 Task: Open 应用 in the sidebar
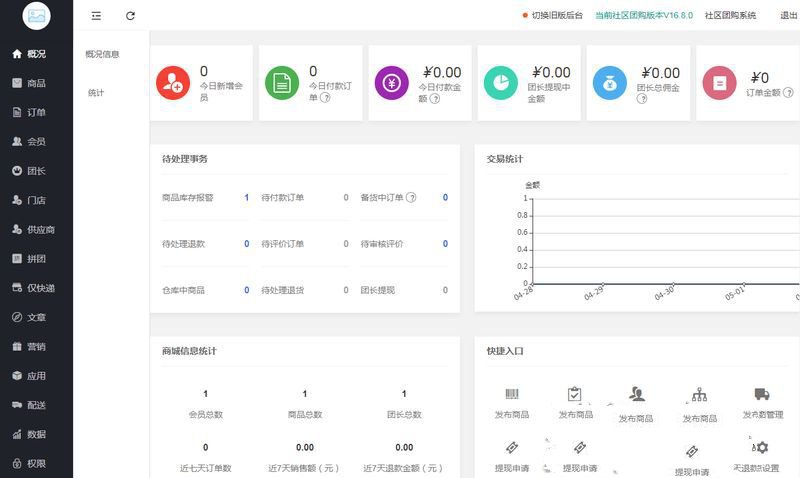(x=29, y=376)
